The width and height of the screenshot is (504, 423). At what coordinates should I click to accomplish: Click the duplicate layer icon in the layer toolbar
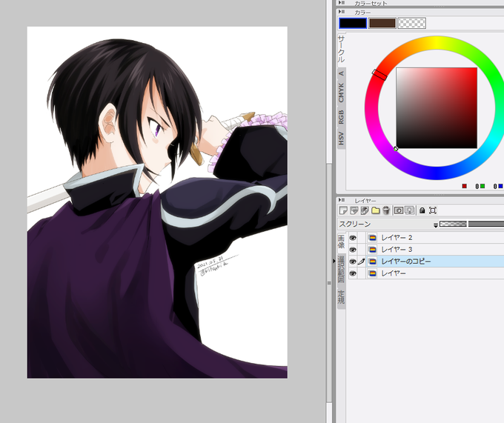click(354, 210)
